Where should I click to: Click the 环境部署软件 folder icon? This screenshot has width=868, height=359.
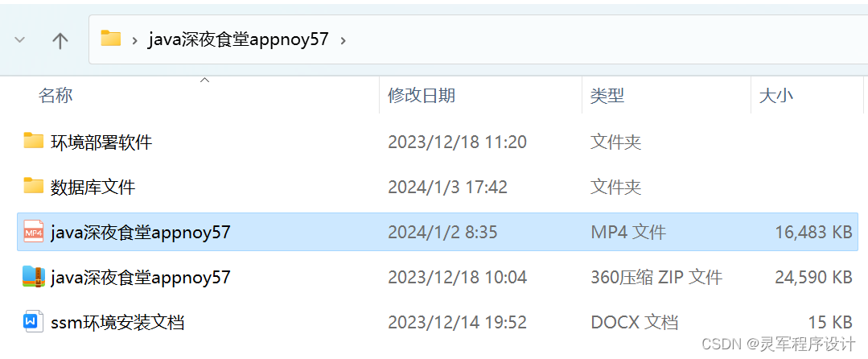(x=34, y=141)
